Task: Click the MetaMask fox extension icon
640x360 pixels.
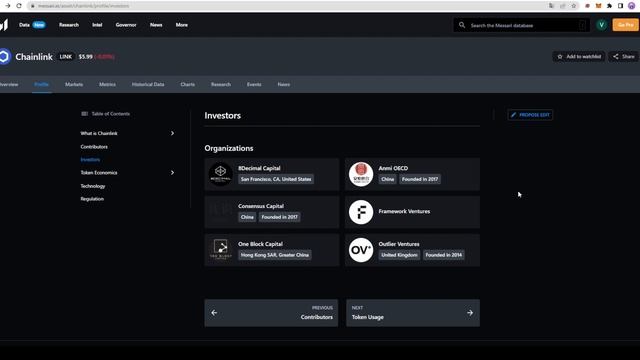Action: [598, 6]
